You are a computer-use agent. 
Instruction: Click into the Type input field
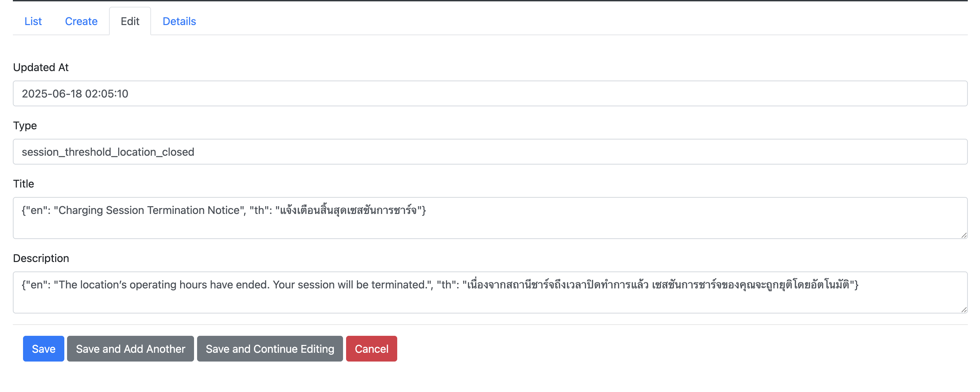coord(490,152)
